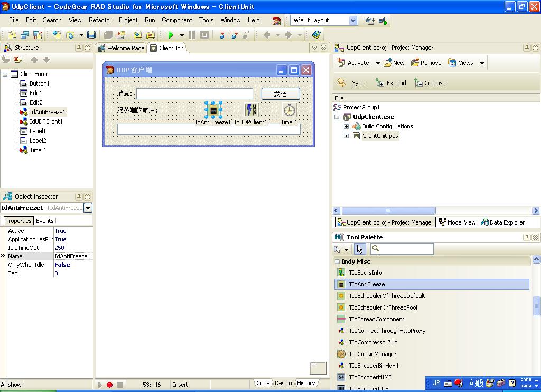The height and width of the screenshot is (392, 541).
Task: Open the Data Explorer tab
Action: click(x=503, y=222)
